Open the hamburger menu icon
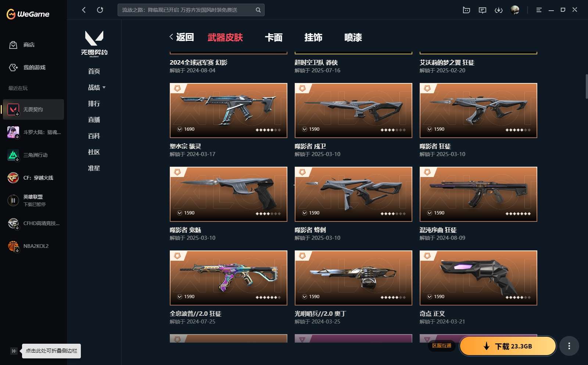588x365 pixels. (539, 10)
